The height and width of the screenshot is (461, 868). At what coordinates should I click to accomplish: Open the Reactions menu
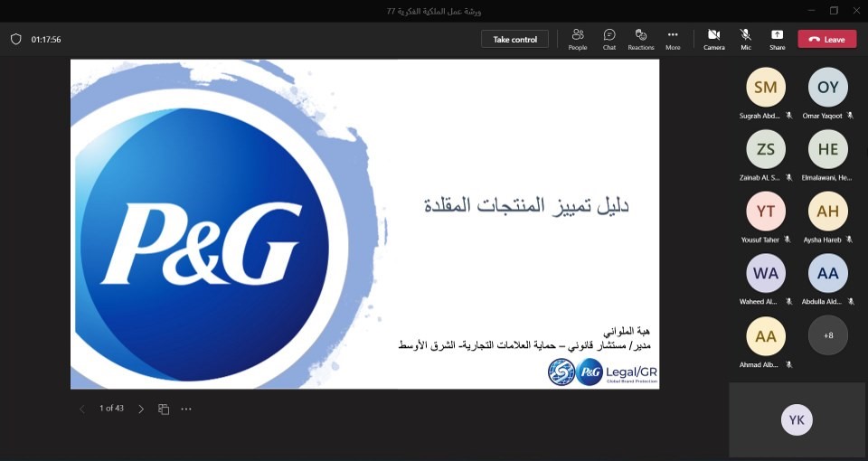coord(640,39)
